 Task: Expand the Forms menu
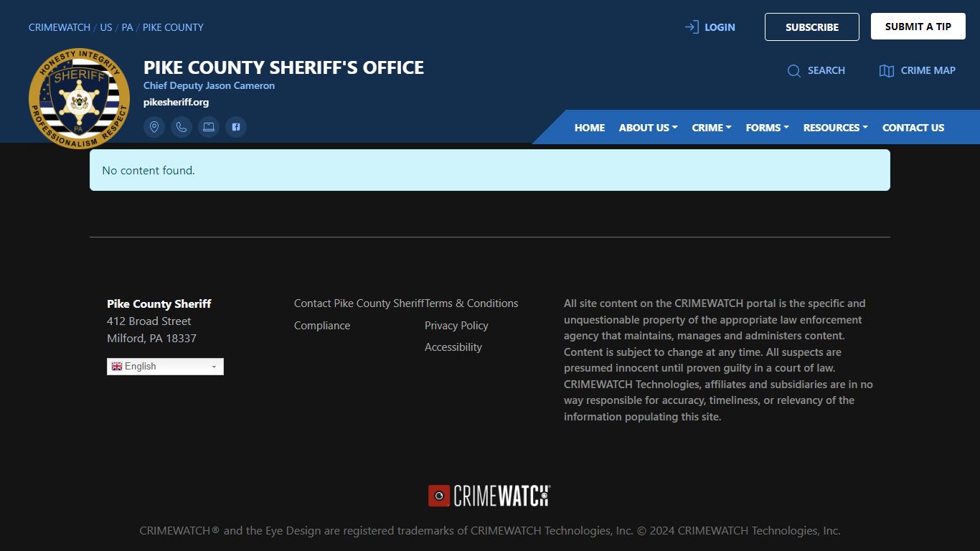pyautogui.click(x=767, y=128)
